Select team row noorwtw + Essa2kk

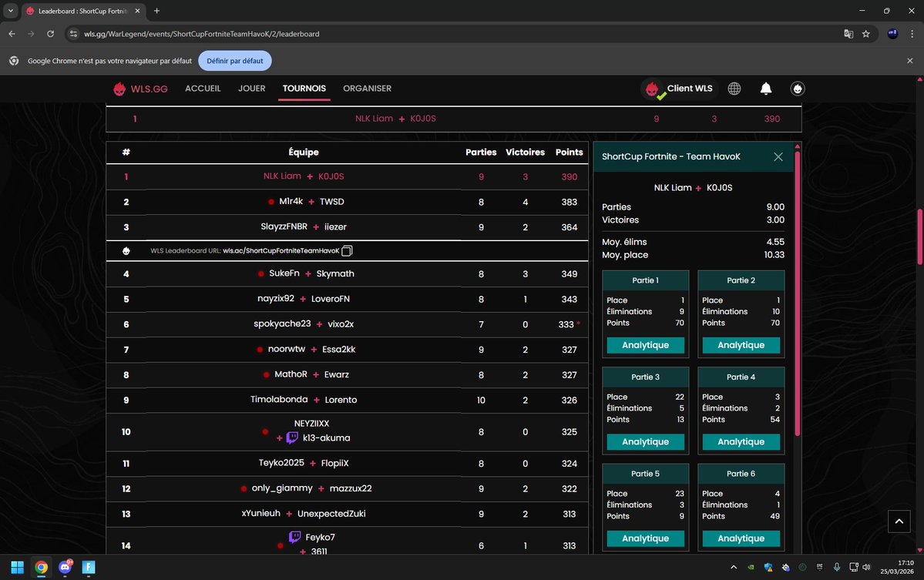point(347,350)
